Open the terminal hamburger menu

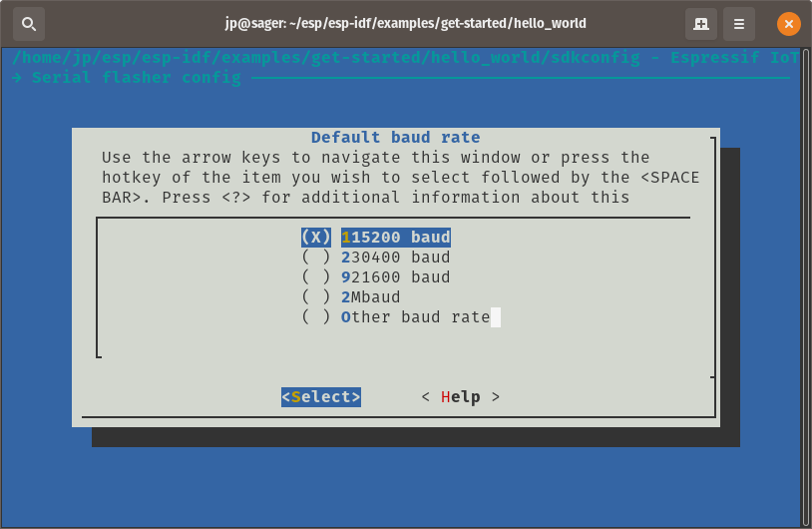(x=739, y=24)
